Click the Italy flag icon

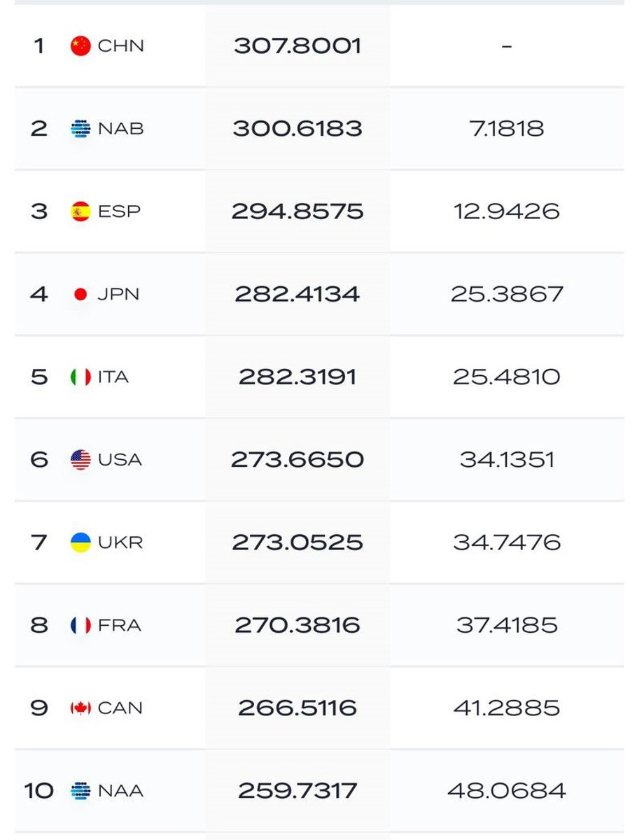pyautogui.click(x=80, y=377)
